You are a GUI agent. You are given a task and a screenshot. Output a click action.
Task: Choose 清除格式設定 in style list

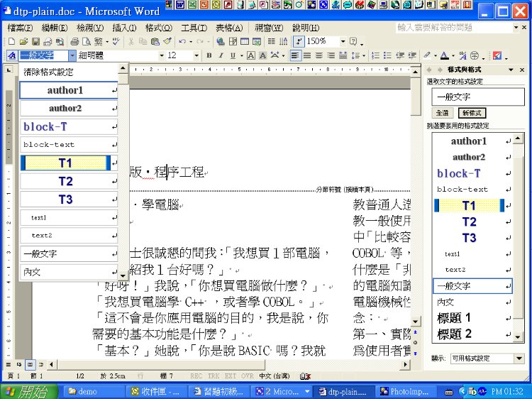tap(69, 72)
